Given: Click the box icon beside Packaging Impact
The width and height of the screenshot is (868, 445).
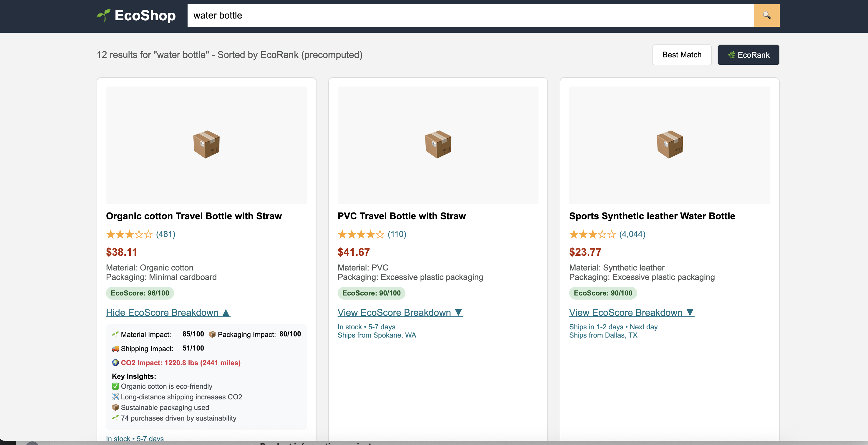Looking at the screenshot, I should click(x=212, y=334).
